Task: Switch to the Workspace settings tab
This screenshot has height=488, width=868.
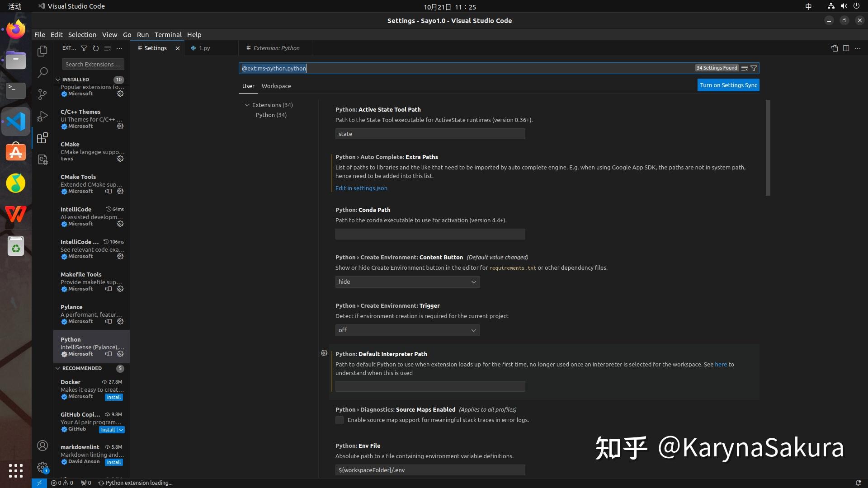Action: tap(276, 86)
